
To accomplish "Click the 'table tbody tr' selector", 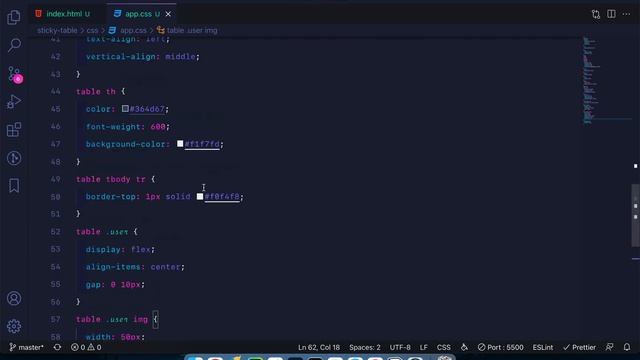I will point(111,179).
